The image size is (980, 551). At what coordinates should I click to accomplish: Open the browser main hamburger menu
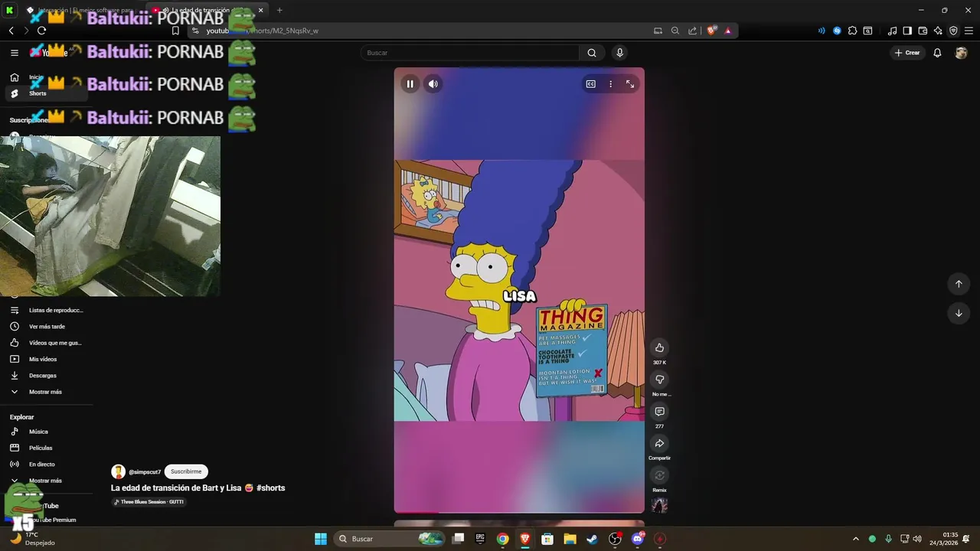(x=969, y=31)
